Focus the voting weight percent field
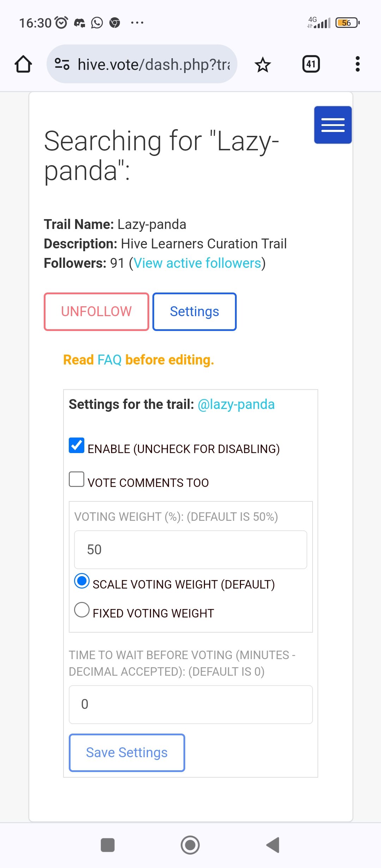 (x=190, y=550)
